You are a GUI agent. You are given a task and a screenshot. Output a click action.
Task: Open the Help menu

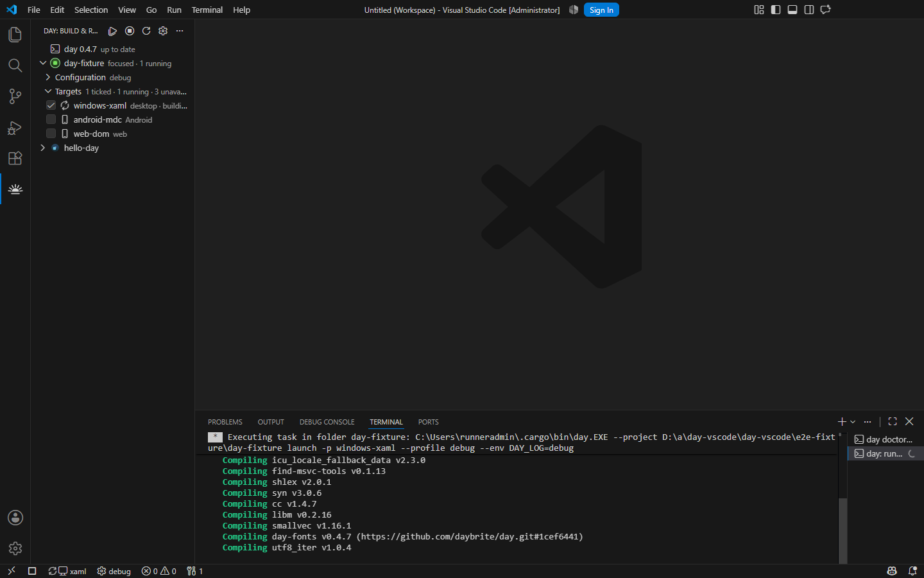(241, 10)
